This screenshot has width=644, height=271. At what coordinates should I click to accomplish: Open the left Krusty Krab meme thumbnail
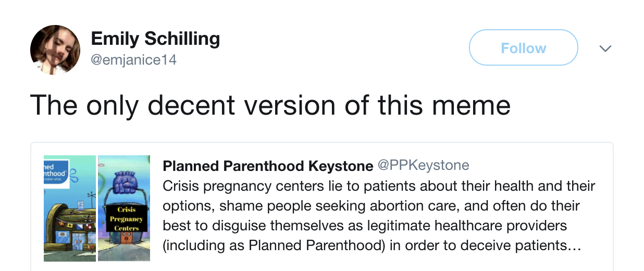pos(70,208)
